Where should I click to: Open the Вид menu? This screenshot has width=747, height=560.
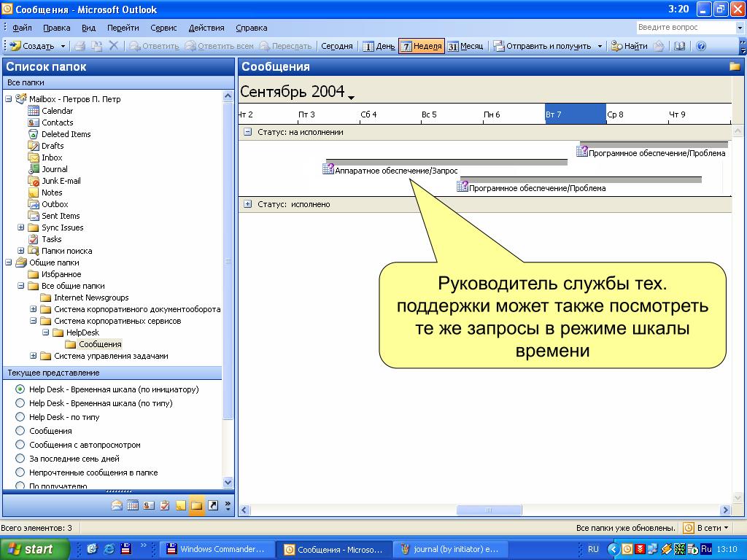tap(88, 28)
